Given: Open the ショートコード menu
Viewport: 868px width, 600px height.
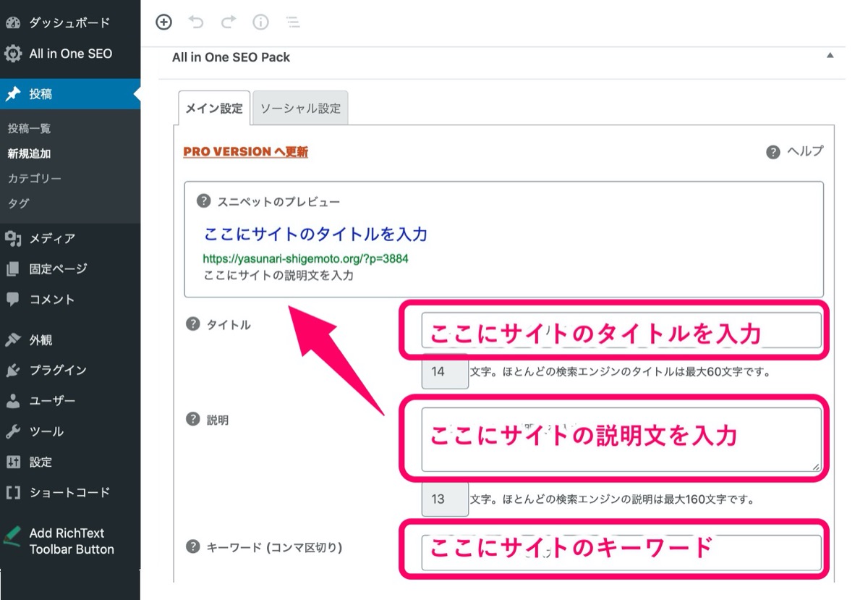Looking at the screenshot, I should click(x=70, y=492).
